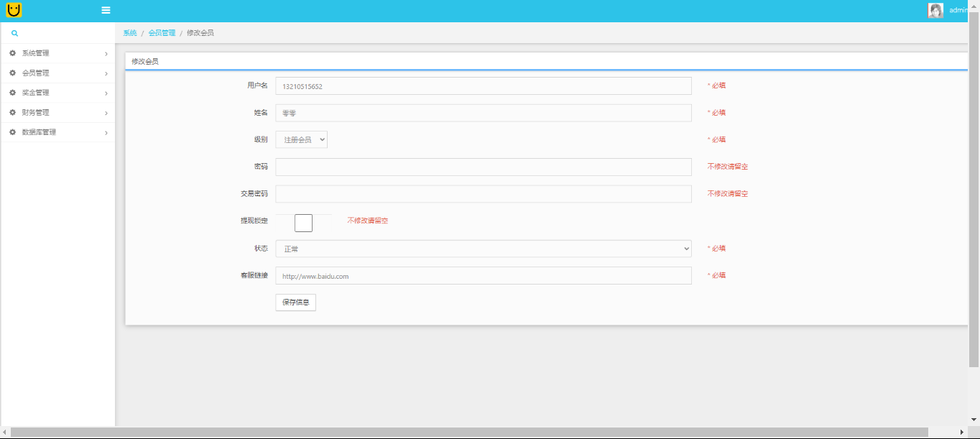Click the 保存信息 button

coord(295,302)
